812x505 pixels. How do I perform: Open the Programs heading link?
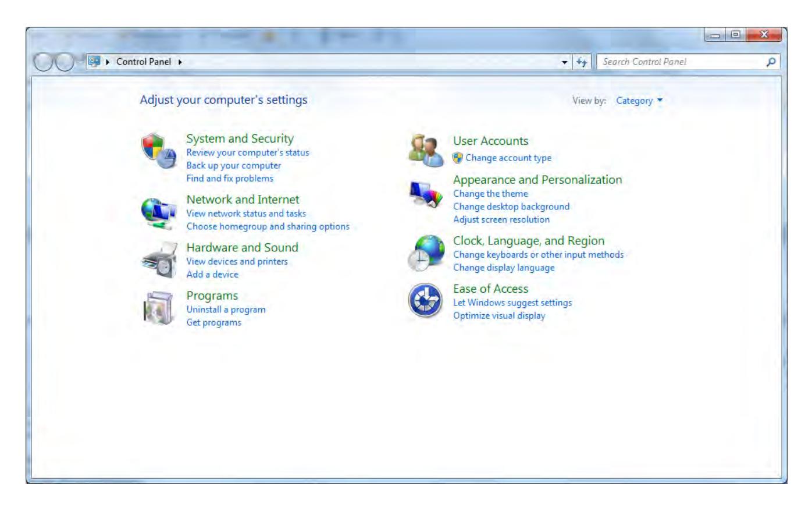[212, 295]
